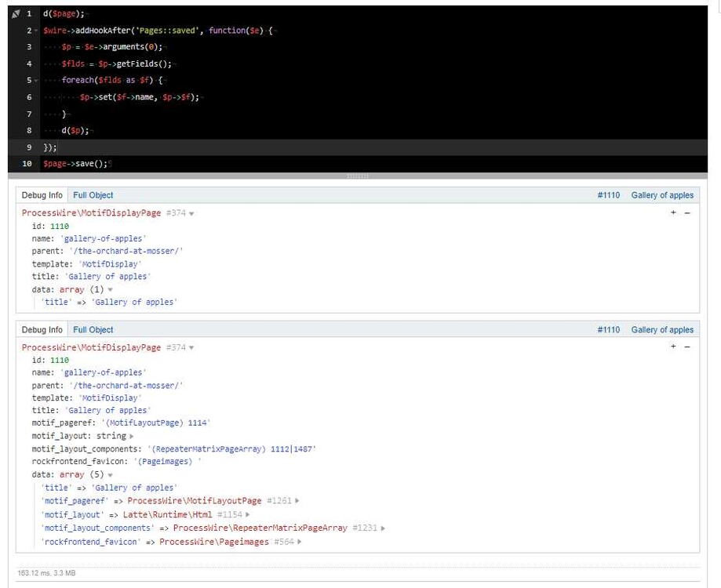Viewport: 721px width, 588px height.
Task: Collapse all in second dump with minus icon
Action: pos(687,347)
